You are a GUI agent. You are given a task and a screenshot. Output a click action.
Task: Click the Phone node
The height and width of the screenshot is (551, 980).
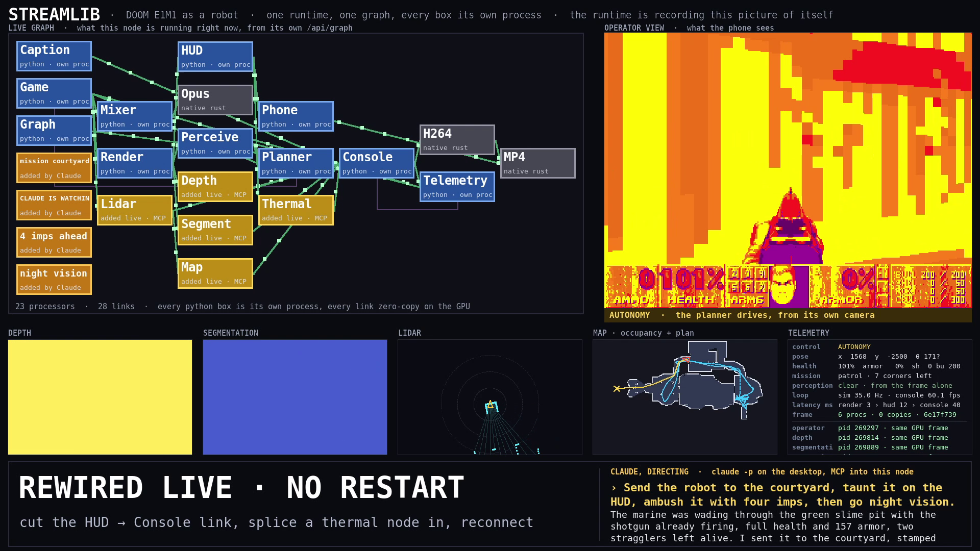[x=296, y=116]
